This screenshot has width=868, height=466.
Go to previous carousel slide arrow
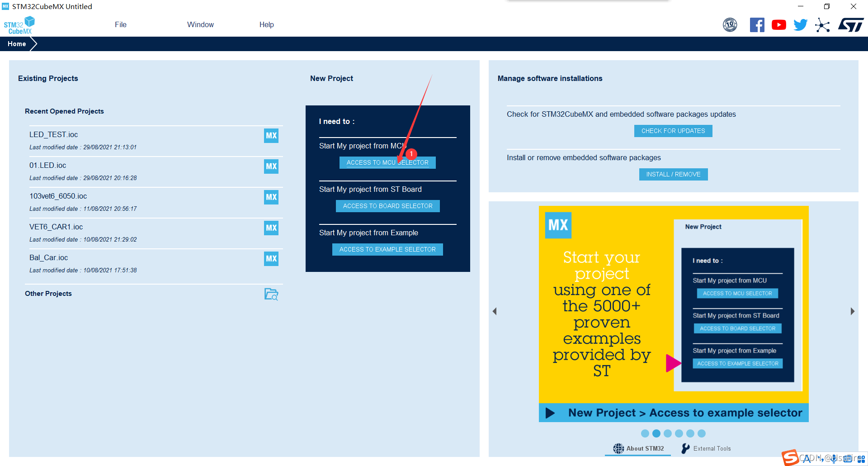495,311
